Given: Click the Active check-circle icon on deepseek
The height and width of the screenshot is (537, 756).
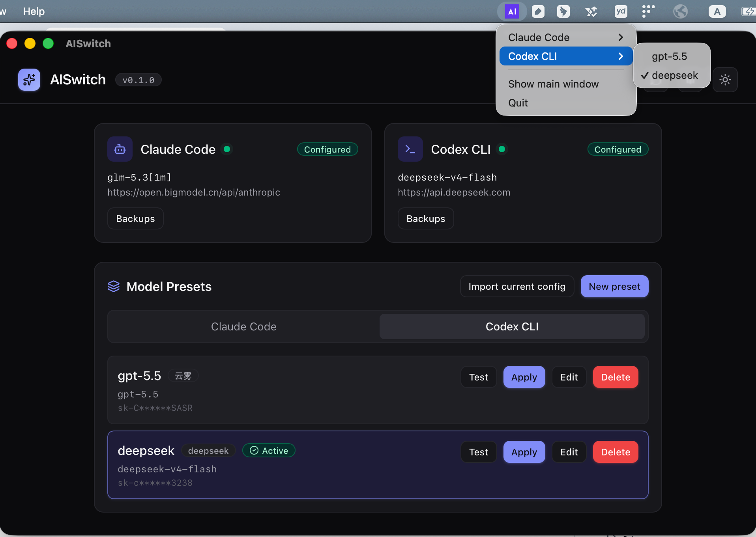Looking at the screenshot, I should click(x=254, y=450).
